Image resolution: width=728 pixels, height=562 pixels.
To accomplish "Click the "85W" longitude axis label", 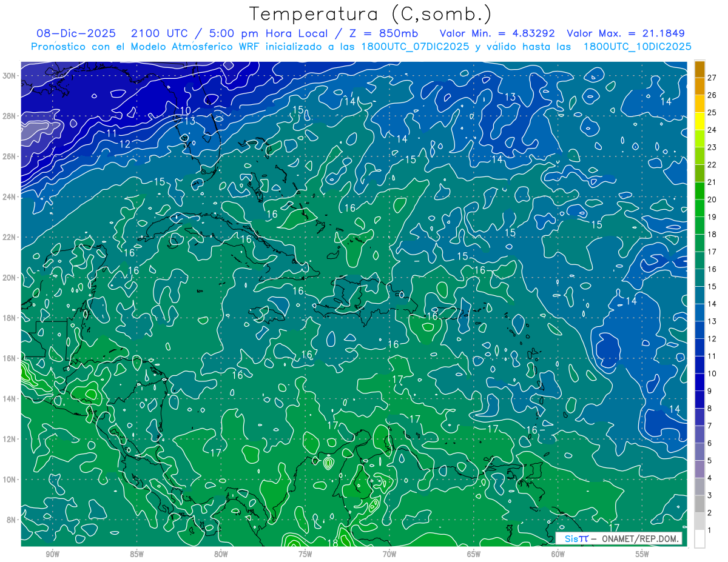I will point(136,554).
